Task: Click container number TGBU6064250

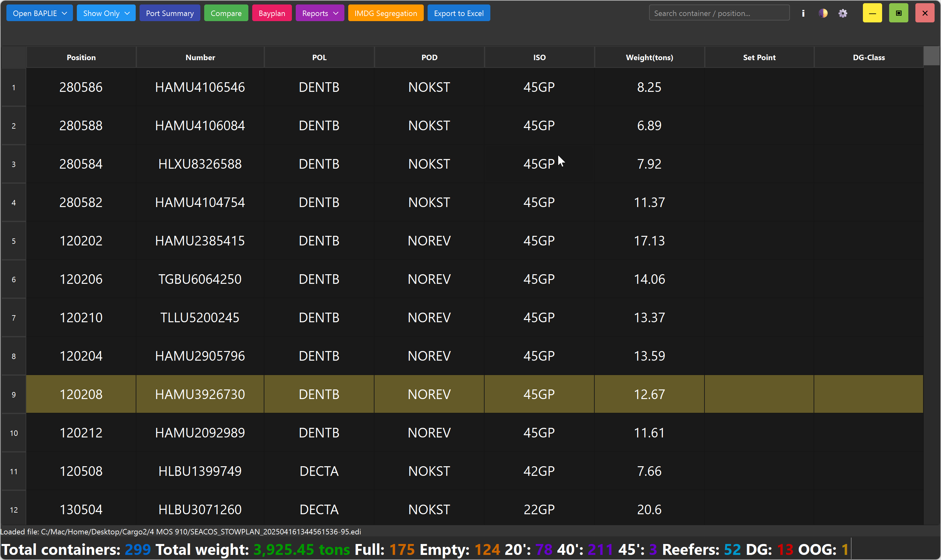Action: (x=200, y=279)
